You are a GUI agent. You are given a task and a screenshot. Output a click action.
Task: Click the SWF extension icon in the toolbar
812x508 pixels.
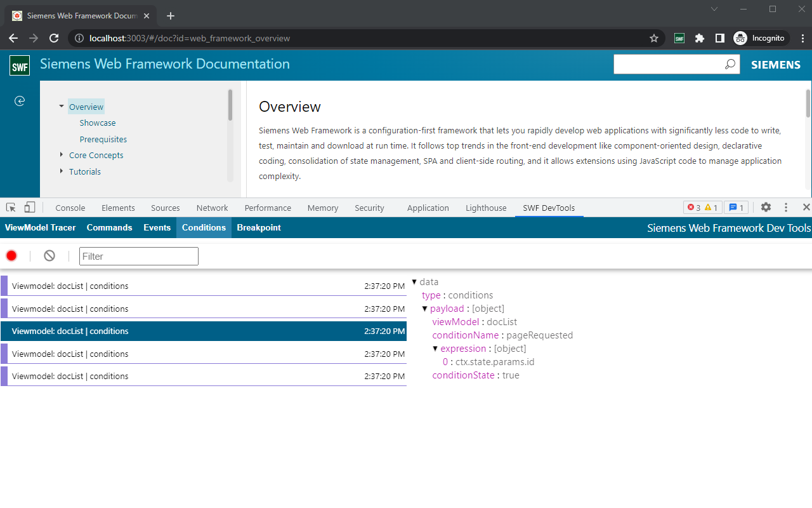click(x=679, y=38)
